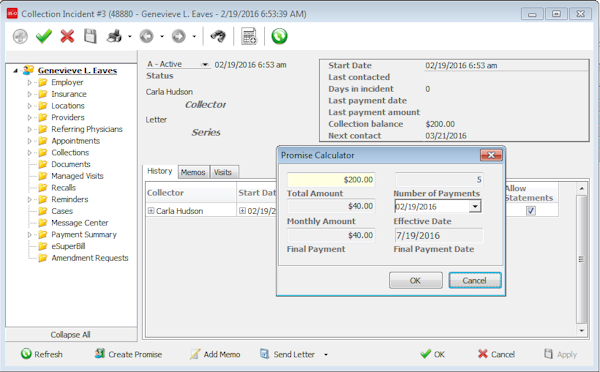Click the green circular refresh toolbar icon

(x=279, y=36)
